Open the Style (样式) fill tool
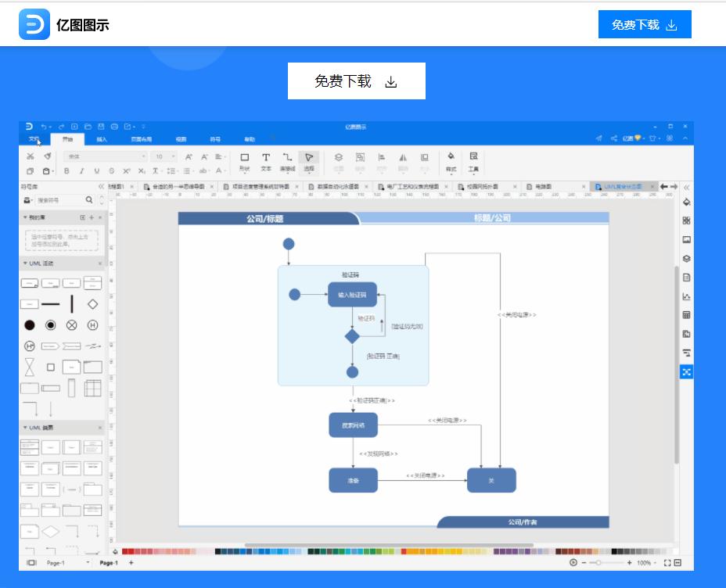The image size is (726, 588). coord(451,161)
